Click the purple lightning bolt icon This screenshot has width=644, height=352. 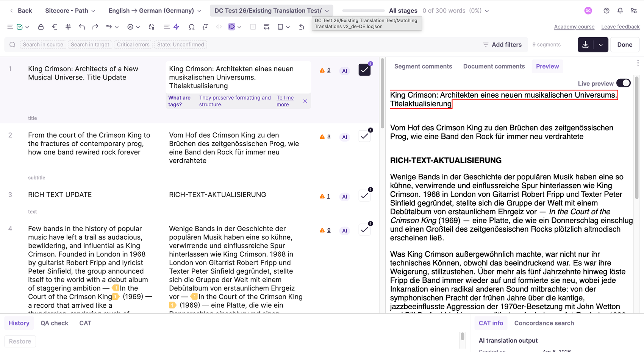(177, 27)
